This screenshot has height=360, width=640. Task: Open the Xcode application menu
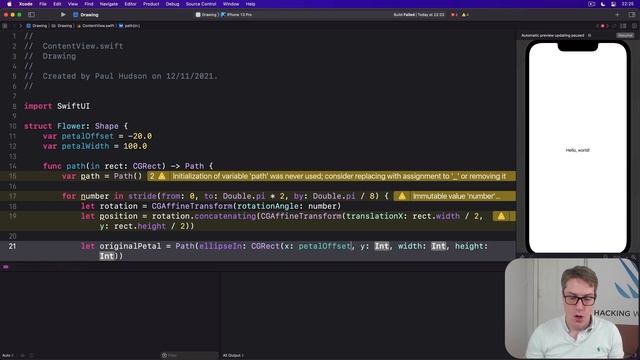26,4
